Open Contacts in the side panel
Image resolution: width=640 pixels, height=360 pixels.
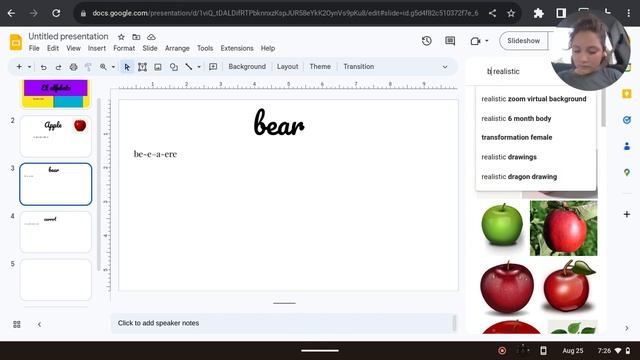627,146
